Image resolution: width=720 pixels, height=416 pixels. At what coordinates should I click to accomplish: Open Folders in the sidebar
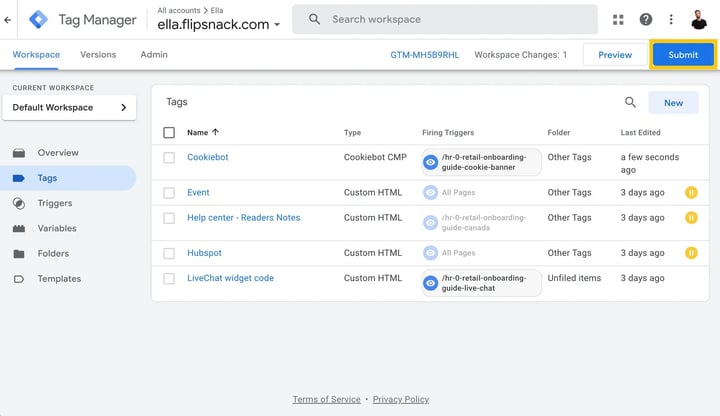[53, 253]
